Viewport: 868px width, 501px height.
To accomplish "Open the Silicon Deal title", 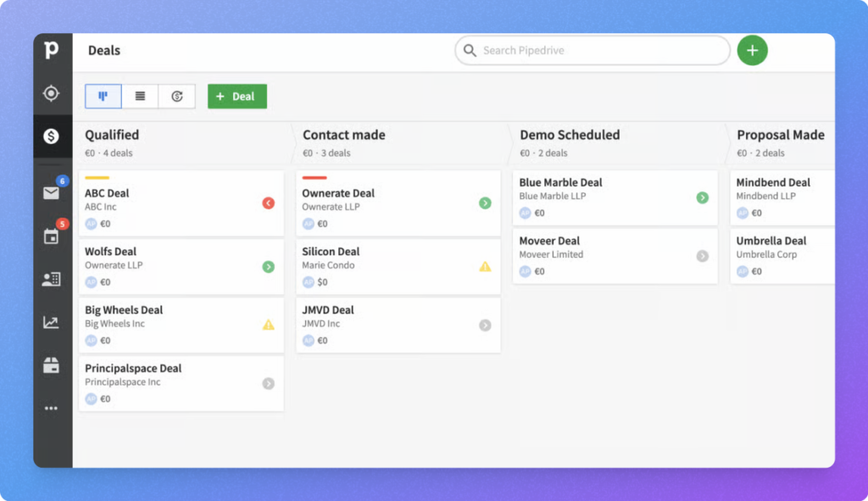I will (331, 251).
